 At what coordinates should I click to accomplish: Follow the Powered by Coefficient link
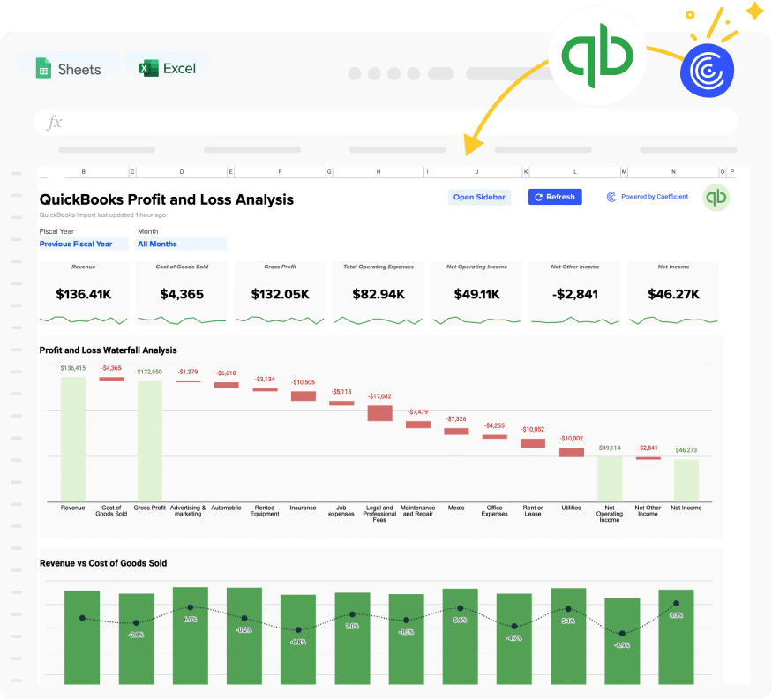[655, 197]
